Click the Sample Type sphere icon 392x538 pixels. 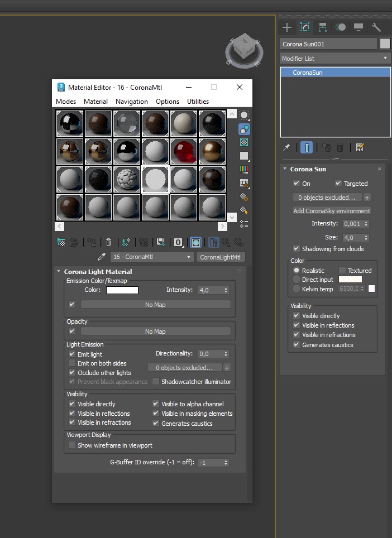click(x=244, y=116)
